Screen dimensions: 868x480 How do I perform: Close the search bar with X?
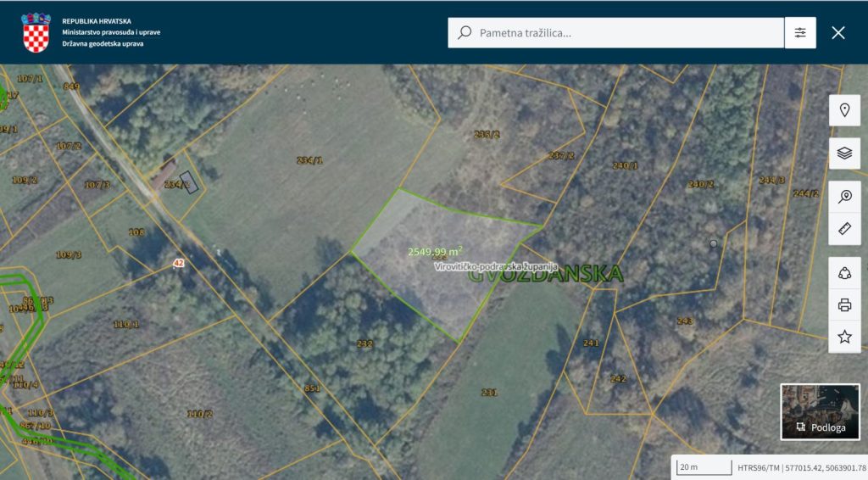coord(838,33)
